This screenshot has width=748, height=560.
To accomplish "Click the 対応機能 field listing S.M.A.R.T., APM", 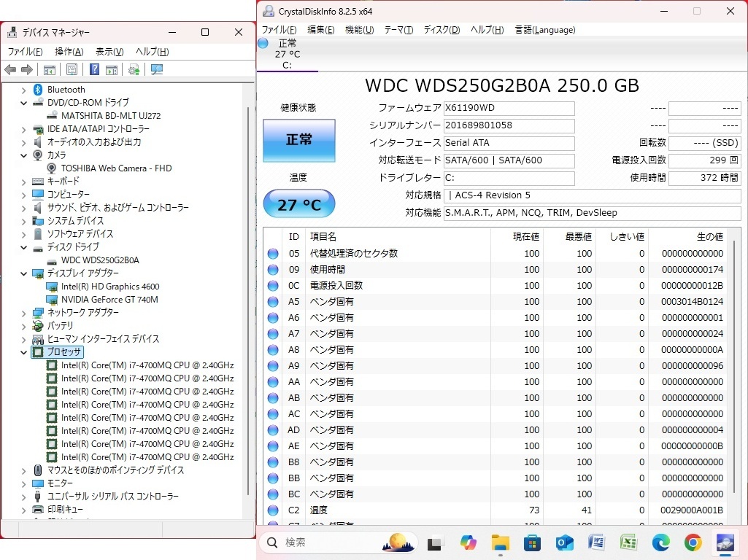I will point(592,213).
